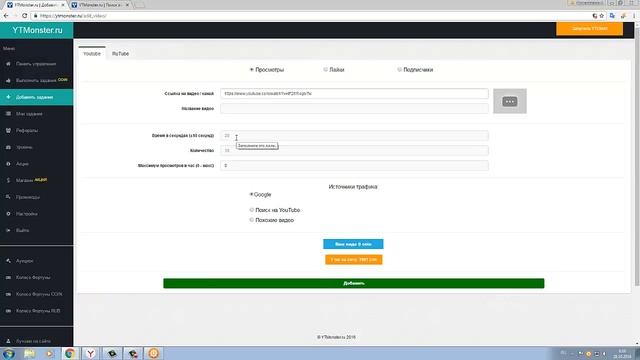Open the Рефералы icon in the sidebar
The width and height of the screenshot is (640, 360).
tap(8, 131)
